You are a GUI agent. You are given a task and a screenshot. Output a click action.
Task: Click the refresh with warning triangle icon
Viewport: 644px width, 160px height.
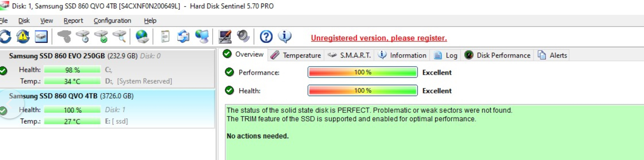click(23, 37)
